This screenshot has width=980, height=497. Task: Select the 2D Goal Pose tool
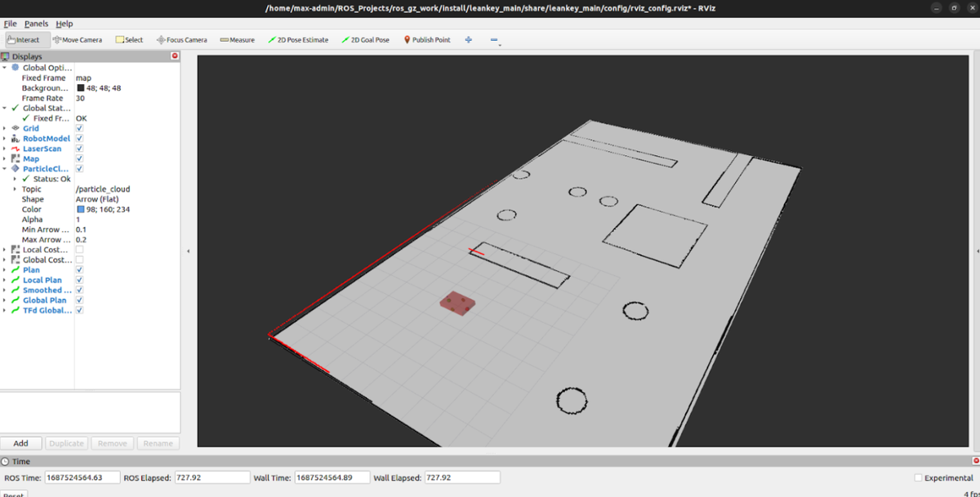click(365, 39)
